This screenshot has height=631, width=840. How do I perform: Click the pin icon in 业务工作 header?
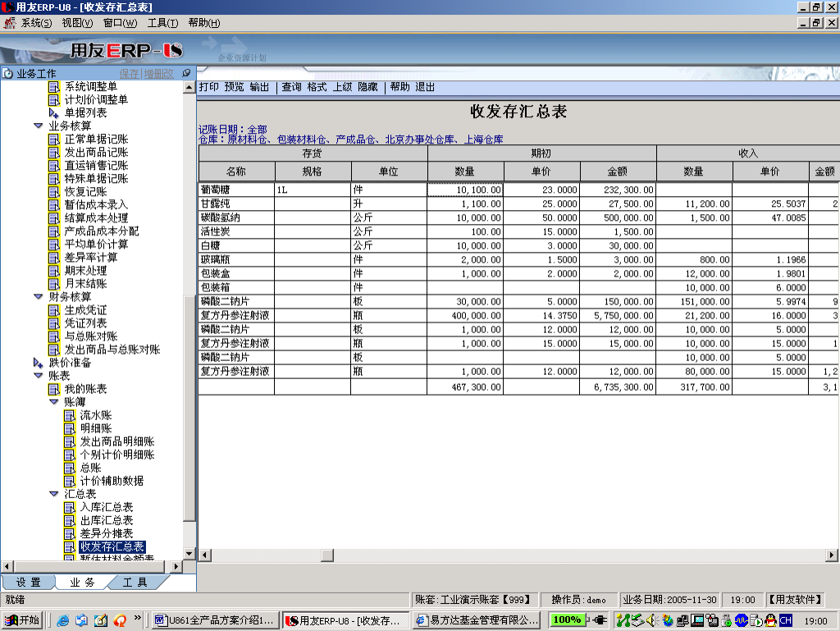click(x=186, y=73)
